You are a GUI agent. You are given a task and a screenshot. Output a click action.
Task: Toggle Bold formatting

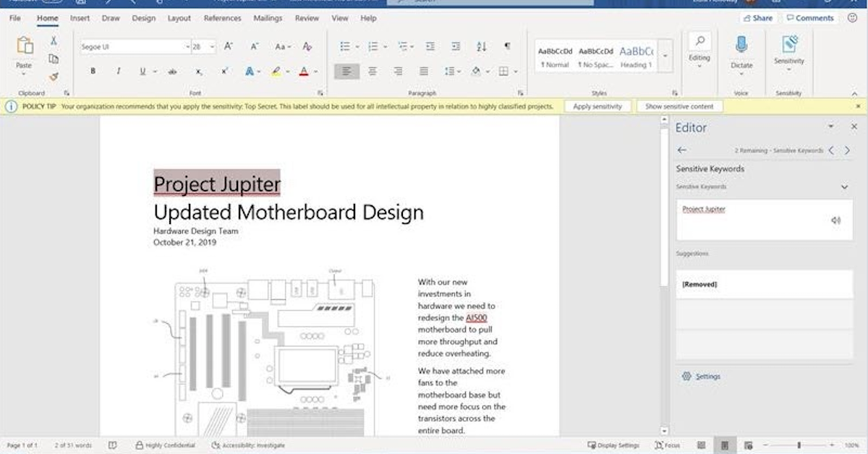[x=93, y=72]
